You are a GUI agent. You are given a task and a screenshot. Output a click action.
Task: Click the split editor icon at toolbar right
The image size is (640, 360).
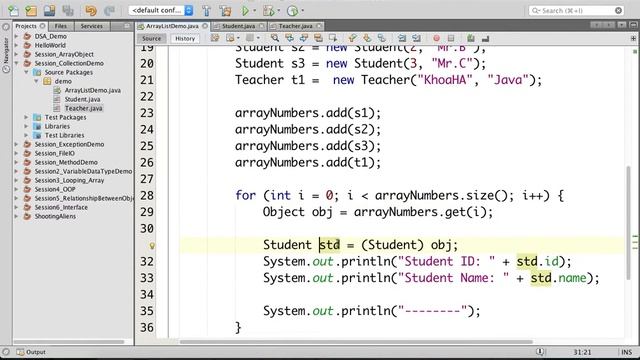click(x=633, y=38)
